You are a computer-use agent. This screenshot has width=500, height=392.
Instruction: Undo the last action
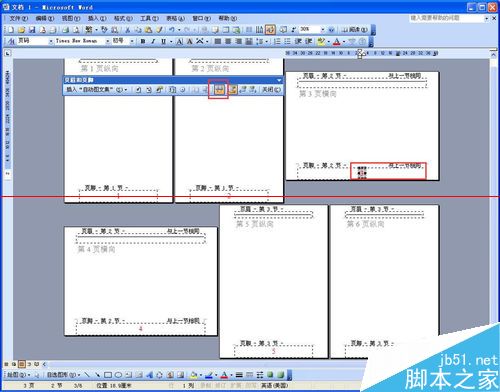(x=172, y=30)
